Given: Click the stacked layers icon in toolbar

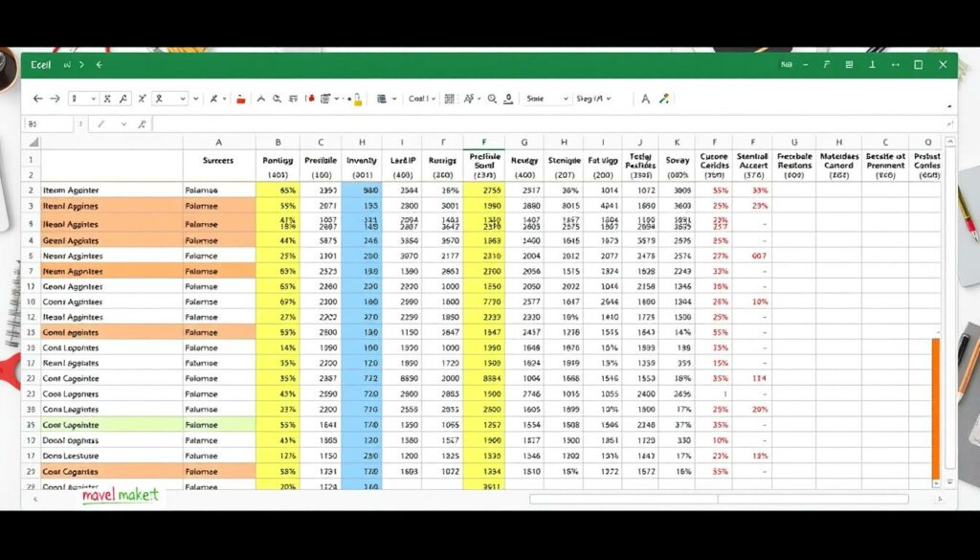Looking at the screenshot, I should [x=381, y=99].
